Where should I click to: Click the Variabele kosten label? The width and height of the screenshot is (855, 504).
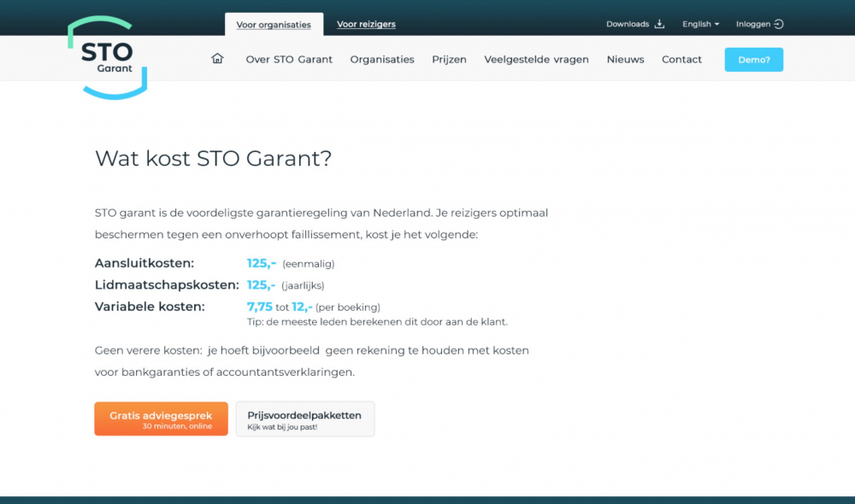(150, 307)
